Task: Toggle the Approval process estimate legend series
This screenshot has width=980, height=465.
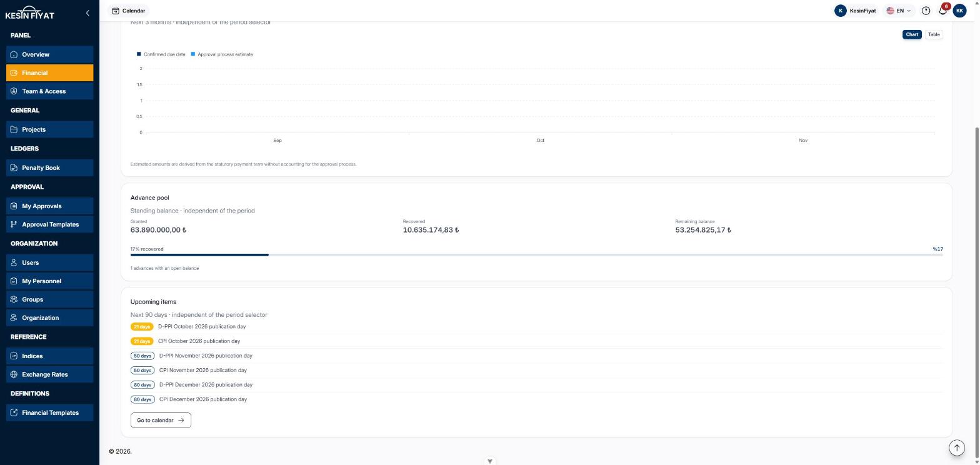Action: [222, 54]
